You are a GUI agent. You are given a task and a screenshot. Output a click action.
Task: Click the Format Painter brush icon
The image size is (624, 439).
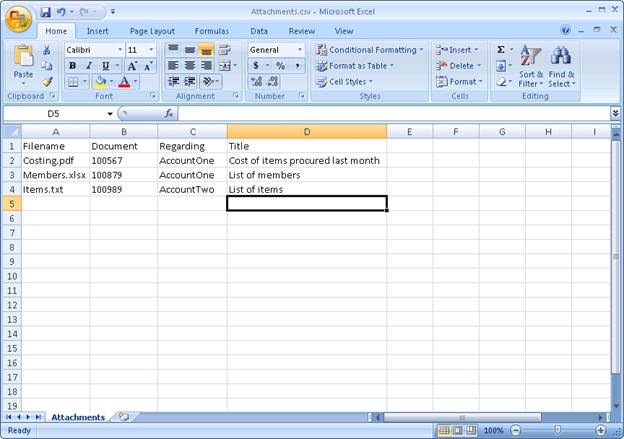point(47,82)
